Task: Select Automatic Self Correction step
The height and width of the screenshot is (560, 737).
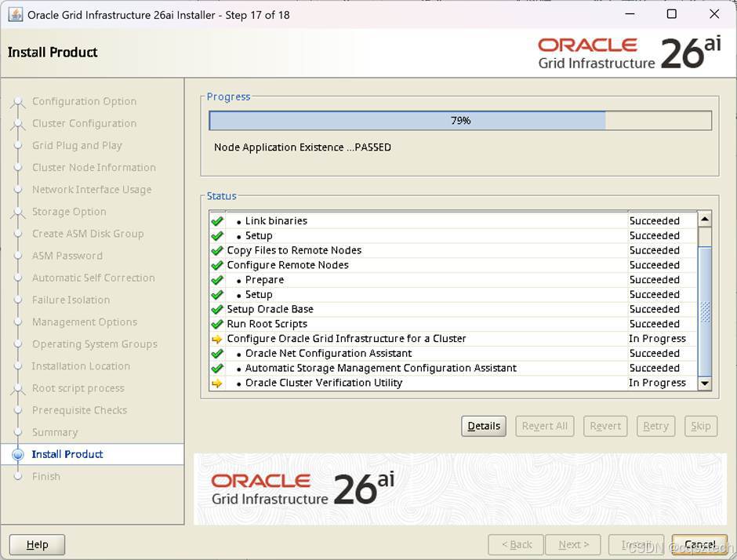Action: (x=93, y=278)
